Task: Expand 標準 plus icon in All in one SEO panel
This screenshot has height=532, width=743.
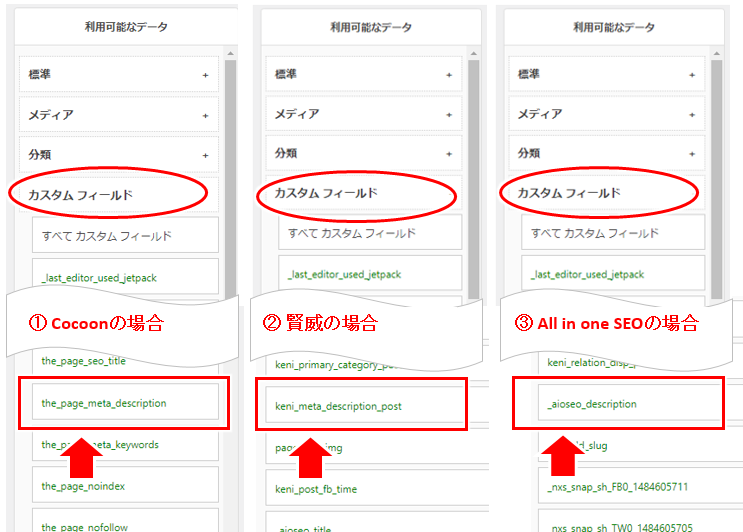Action: (692, 75)
